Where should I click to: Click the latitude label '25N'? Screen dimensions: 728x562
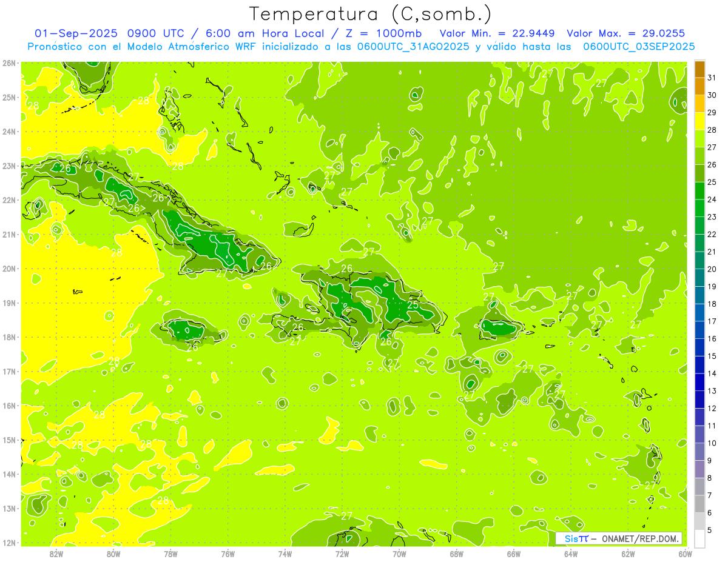coord(8,97)
